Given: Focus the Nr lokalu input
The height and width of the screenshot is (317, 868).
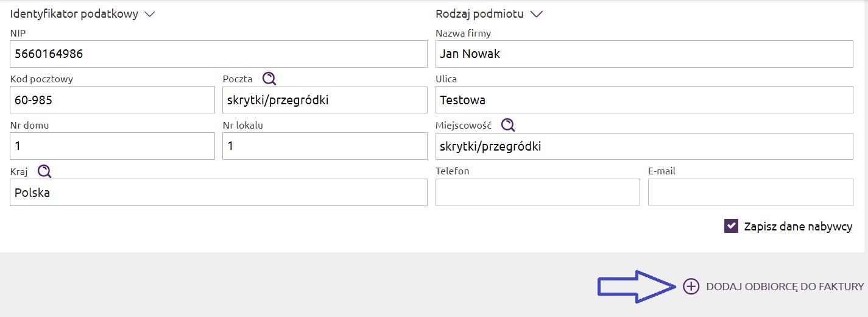Looking at the screenshot, I should click(x=325, y=146).
